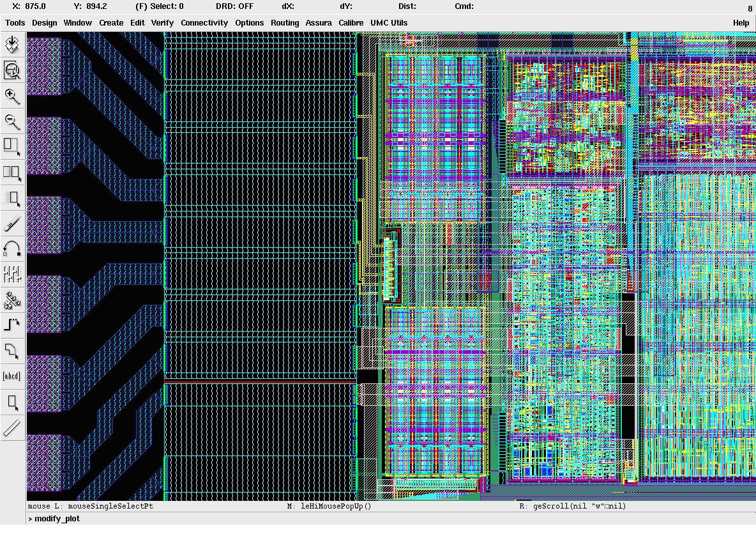Select the Create Path tool
Screen dimensions: 756x552
tap(12, 325)
